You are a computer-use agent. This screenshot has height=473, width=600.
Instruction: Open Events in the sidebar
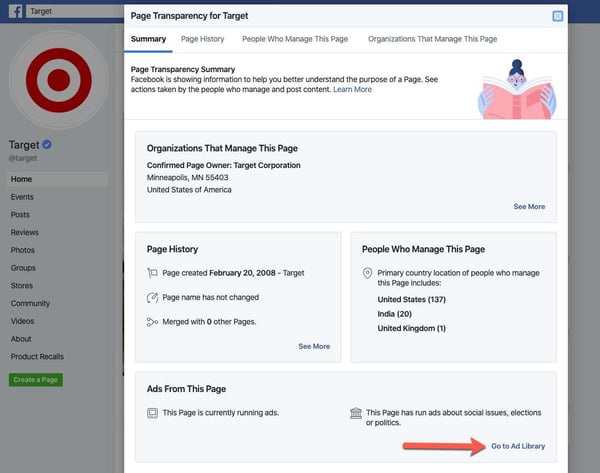pos(22,197)
